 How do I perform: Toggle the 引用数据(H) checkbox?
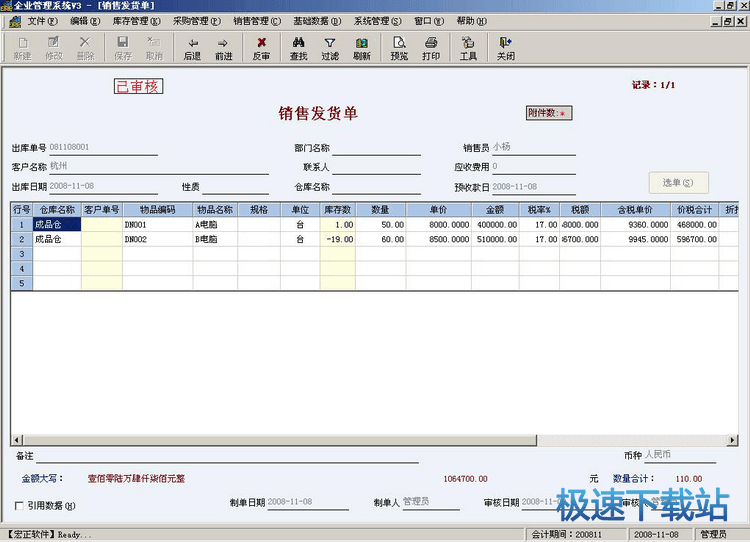point(19,506)
